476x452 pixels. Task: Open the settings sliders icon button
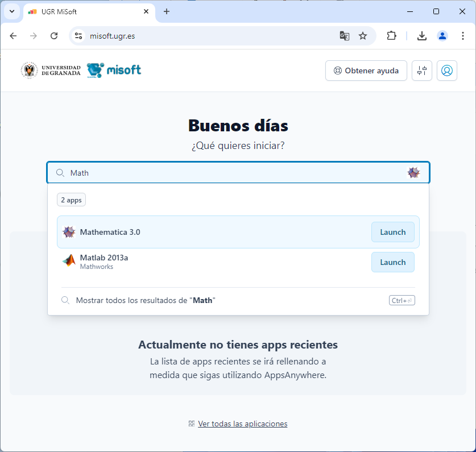pyautogui.click(x=421, y=71)
